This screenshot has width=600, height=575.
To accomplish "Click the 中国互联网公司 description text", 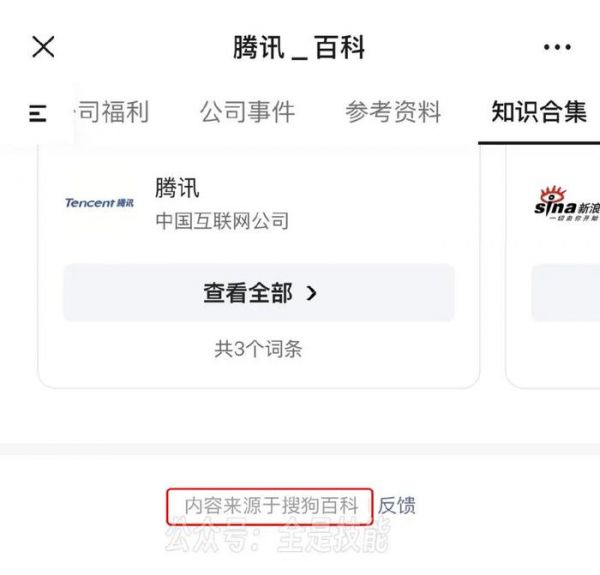I will pos(222,221).
